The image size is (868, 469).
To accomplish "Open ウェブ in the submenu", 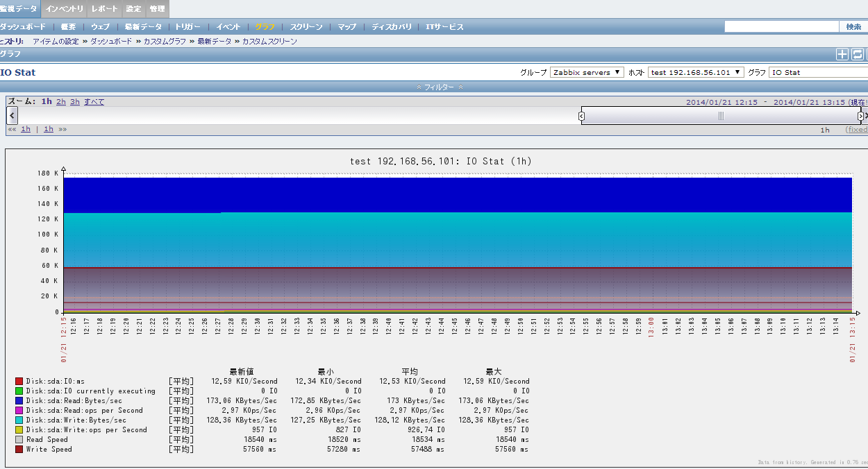I will tap(101, 26).
